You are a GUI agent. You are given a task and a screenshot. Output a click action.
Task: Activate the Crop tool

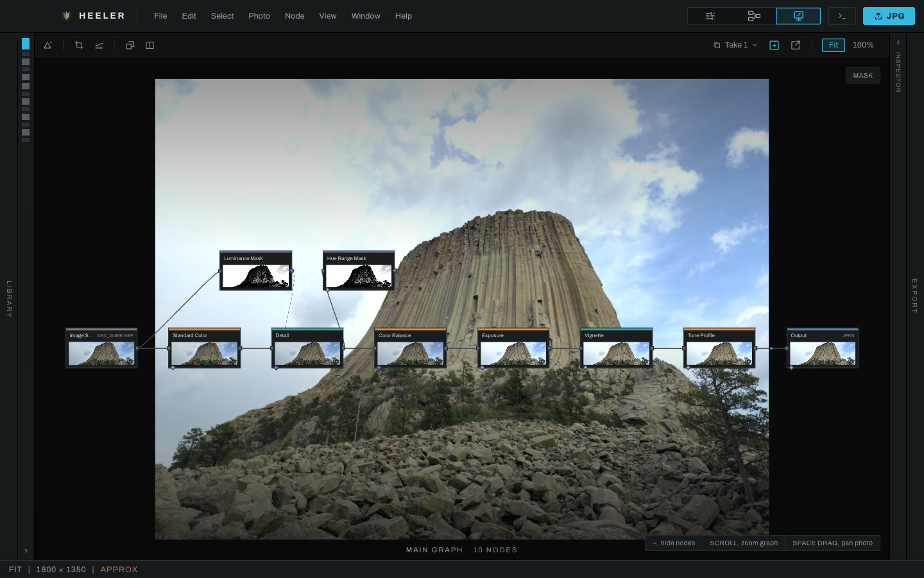(x=79, y=45)
